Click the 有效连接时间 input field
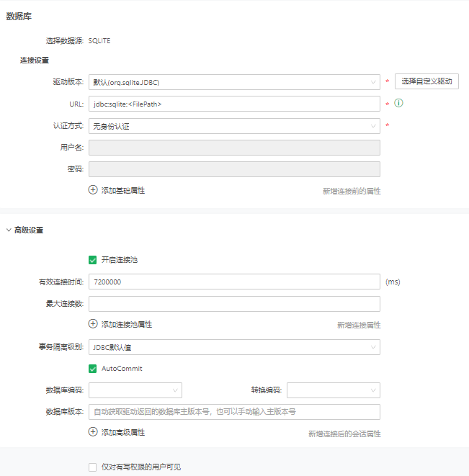This screenshot has width=469, height=476. click(x=234, y=282)
